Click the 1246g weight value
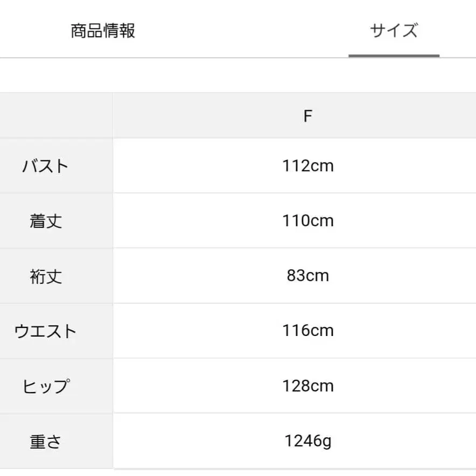The image size is (476, 476). tap(308, 440)
